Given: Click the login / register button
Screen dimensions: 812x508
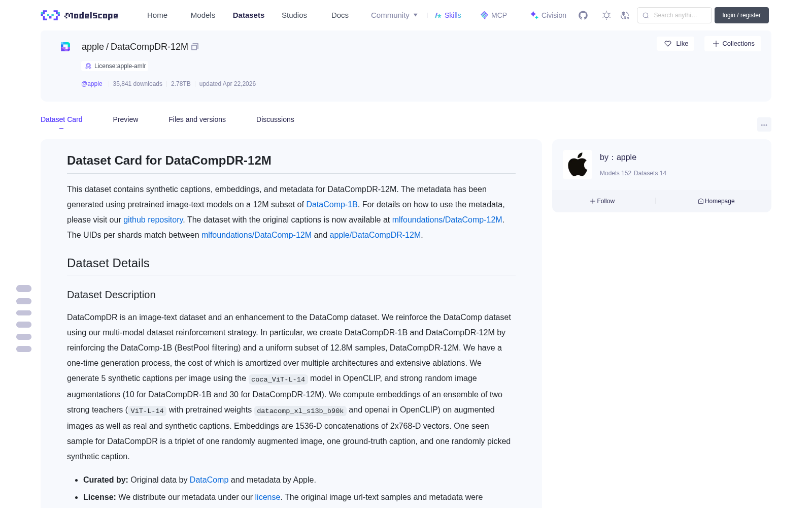Looking at the screenshot, I should (x=741, y=15).
